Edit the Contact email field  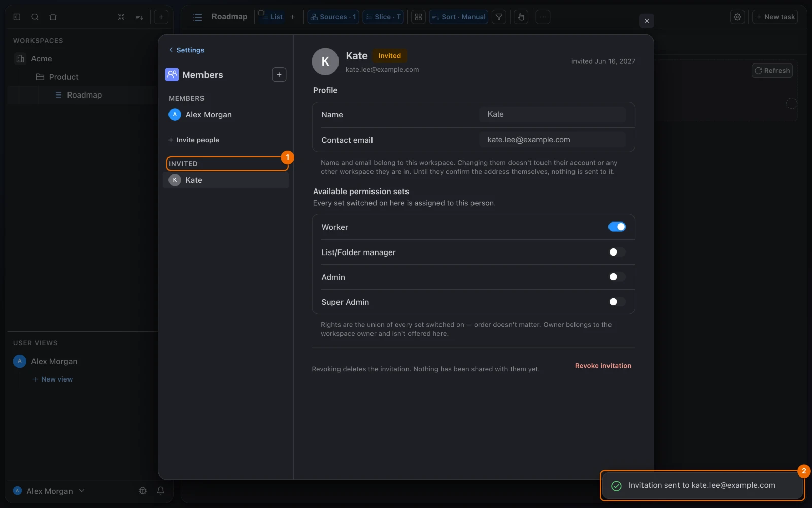tap(552, 140)
